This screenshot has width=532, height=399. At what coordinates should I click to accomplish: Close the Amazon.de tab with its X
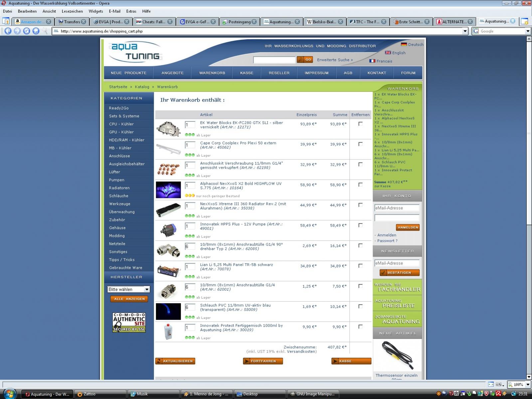(x=49, y=22)
